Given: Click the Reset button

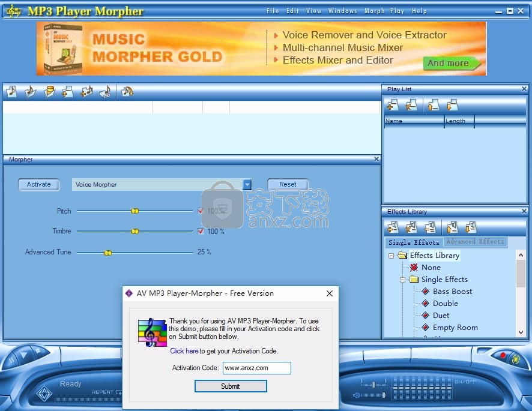Looking at the screenshot, I should click(x=288, y=184).
